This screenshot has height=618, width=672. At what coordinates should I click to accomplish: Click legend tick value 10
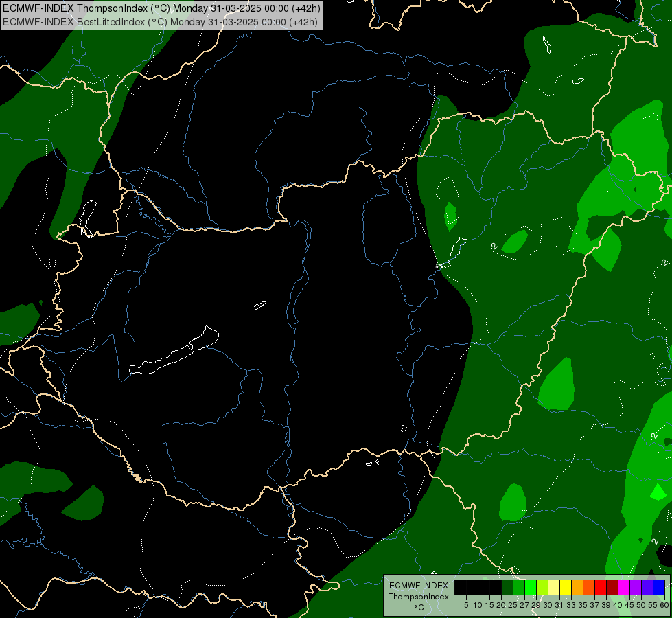pos(478,605)
